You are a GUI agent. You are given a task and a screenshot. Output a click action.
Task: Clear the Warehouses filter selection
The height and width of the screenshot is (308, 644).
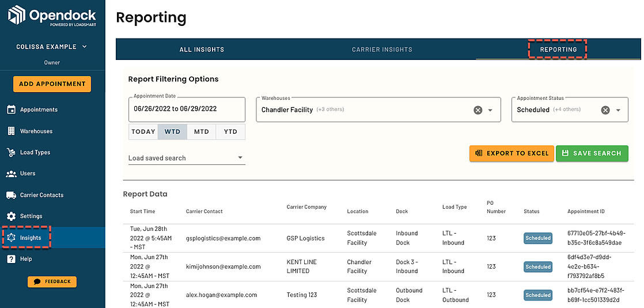point(478,110)
